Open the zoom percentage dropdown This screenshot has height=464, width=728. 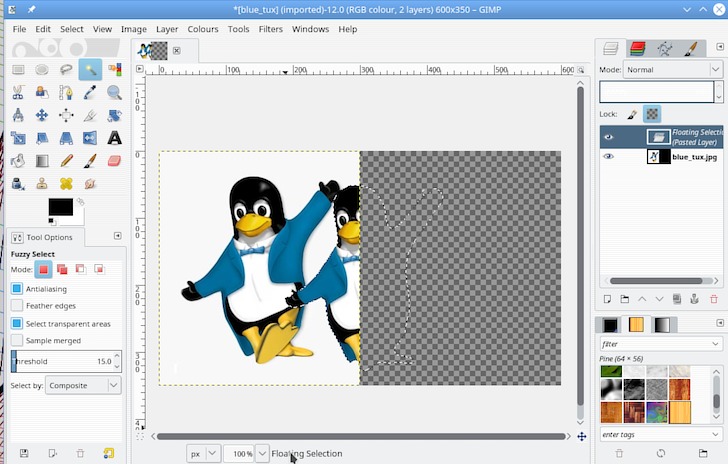tap(263, 453)
